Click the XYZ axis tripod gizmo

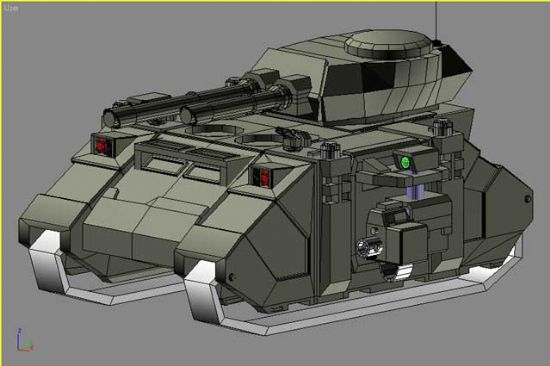click(x=24, y=340)
